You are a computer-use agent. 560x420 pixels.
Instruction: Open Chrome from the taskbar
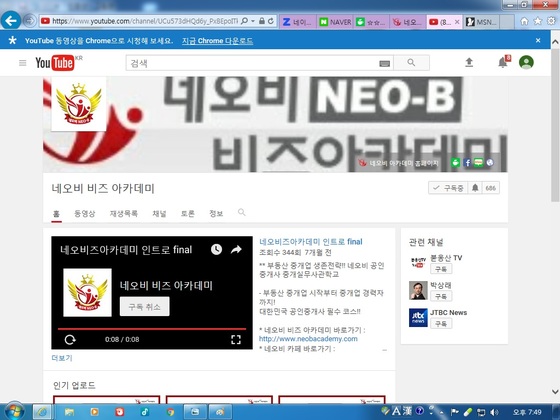tap(170, 412)
